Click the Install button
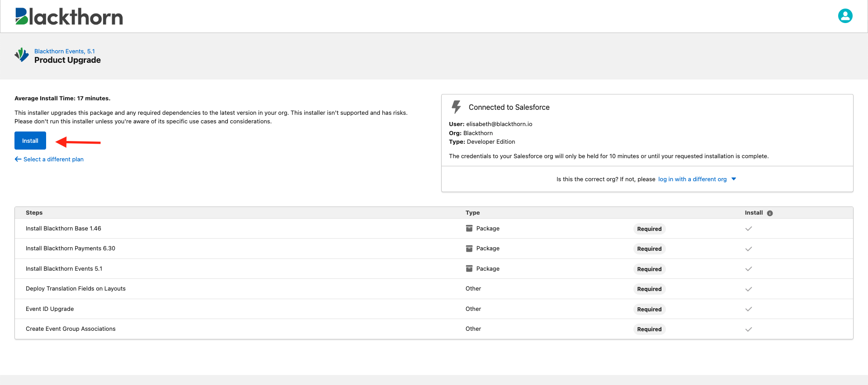This screenshot has height=385, width=868. tap(30, 141)
